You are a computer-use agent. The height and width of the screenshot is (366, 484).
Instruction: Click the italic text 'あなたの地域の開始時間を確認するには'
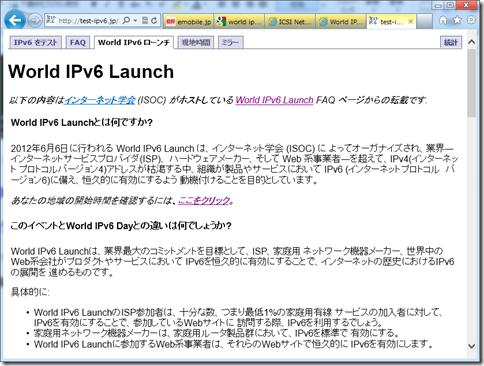93,201
